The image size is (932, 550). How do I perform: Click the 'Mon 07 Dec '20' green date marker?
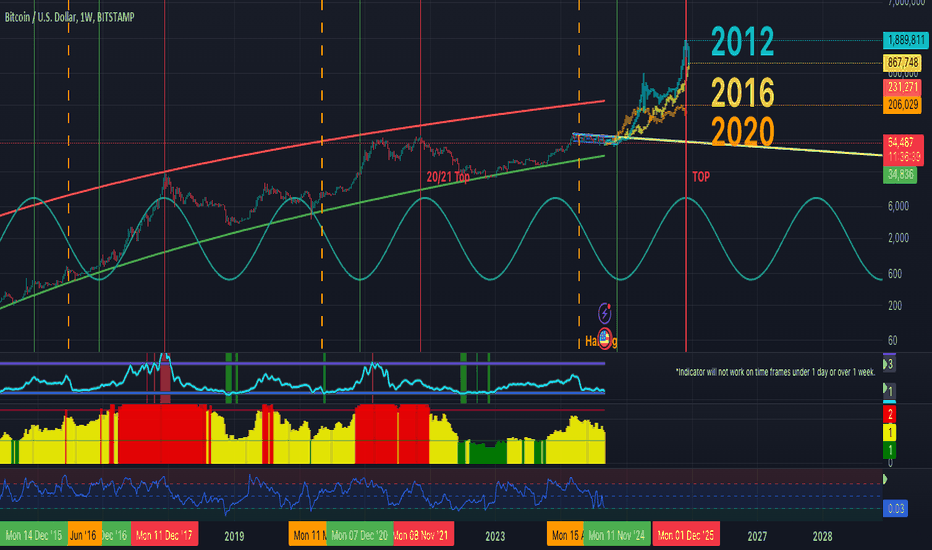(x=359, y=535)
